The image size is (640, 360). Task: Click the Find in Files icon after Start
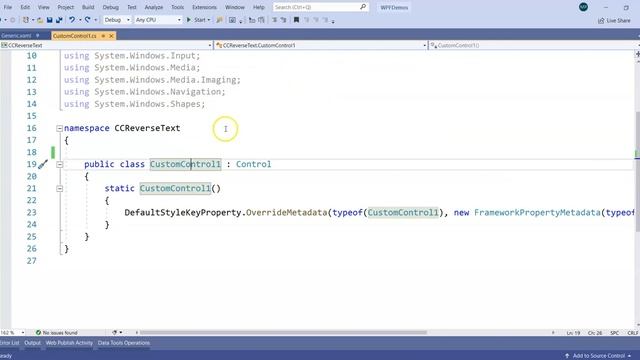[x=220, y=20]
